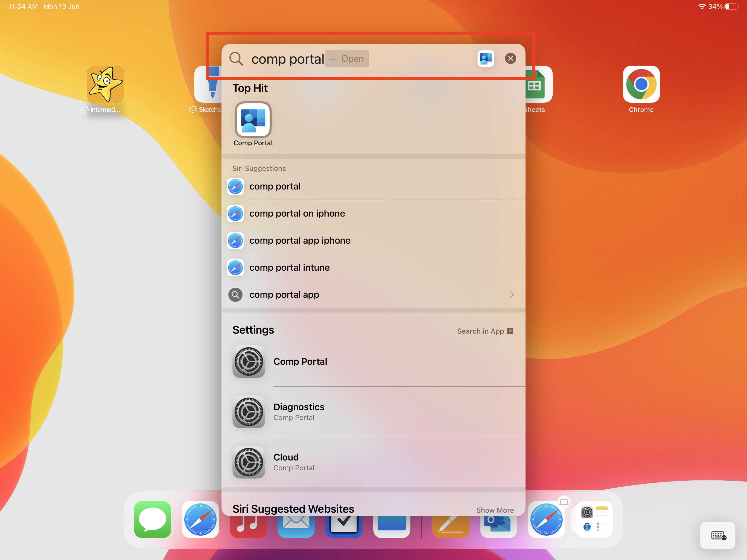This screenshot has height=560, width=747.
Task: Tap the floating keyboard button
Action: [x=718, y=535]
